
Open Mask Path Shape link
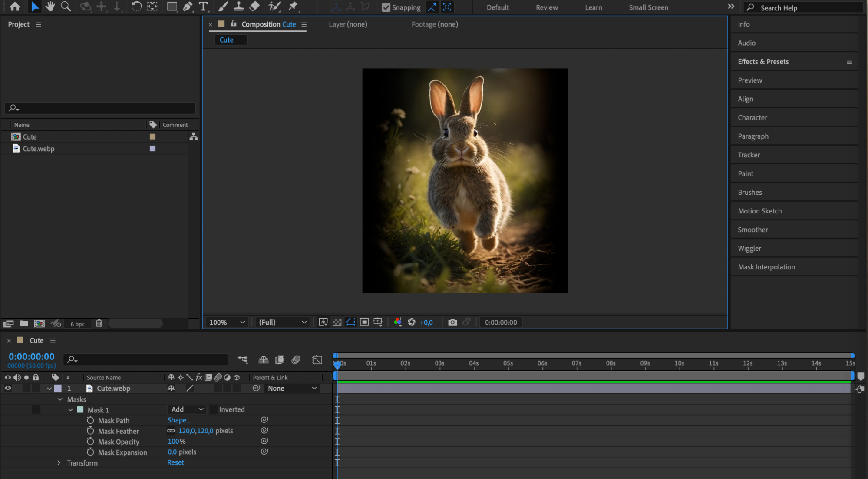[x=179, y=420]
